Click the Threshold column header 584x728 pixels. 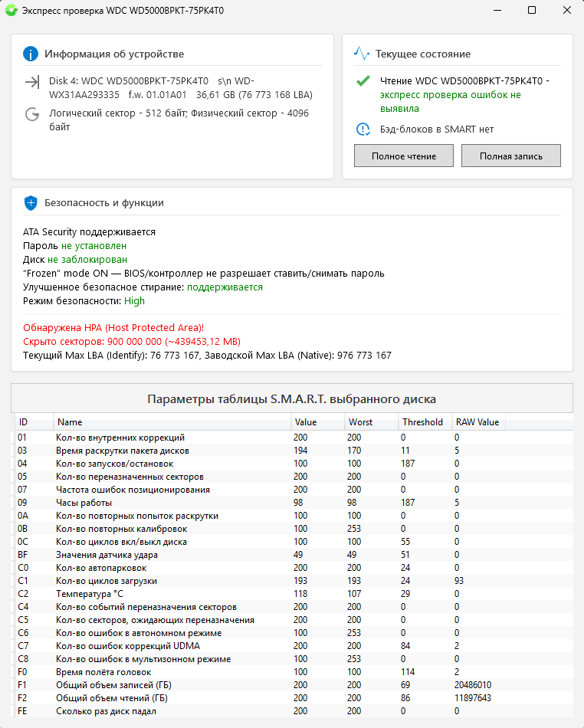[423, 422]
